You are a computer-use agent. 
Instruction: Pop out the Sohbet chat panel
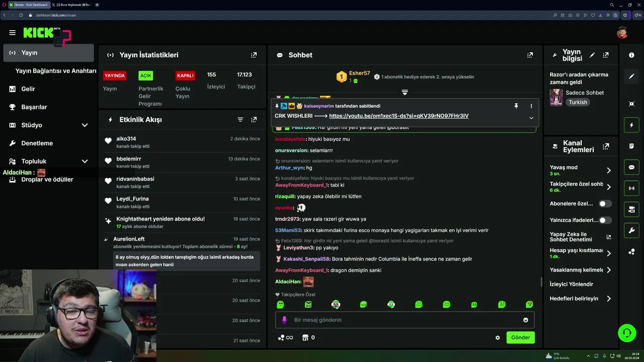[530, 55]
